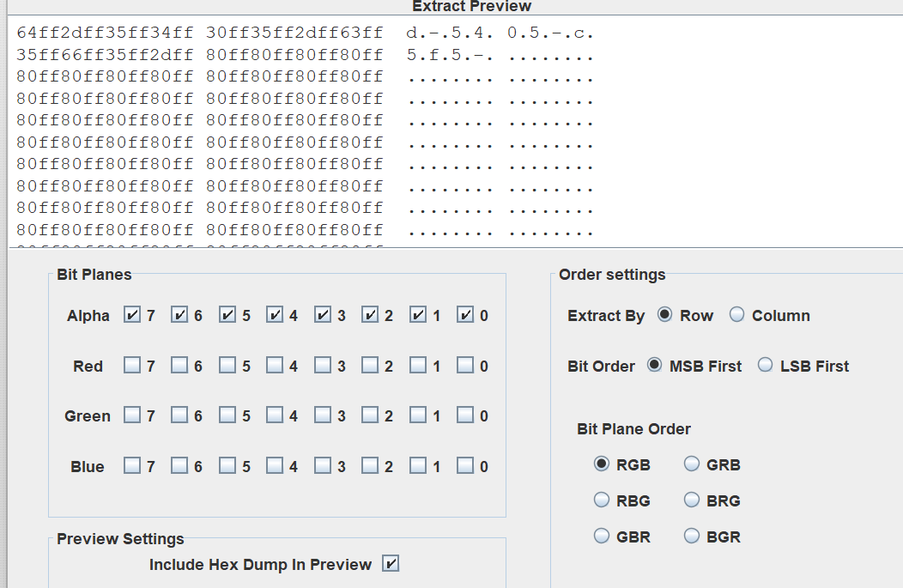
Task: Disable Include Hex Dump In Preview
Action: 391,564
